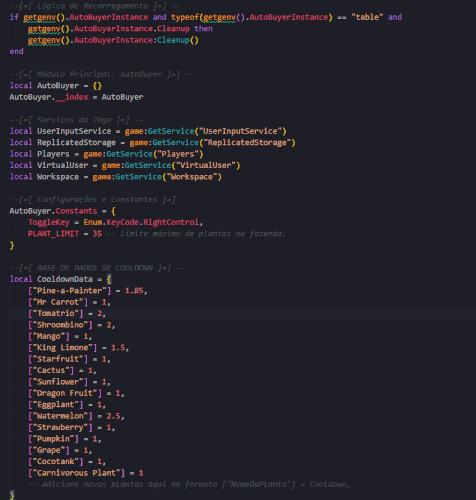Click the "King Limone" entry
The height and width of the screenshot is (500, 476).
(x=78, y=348)
